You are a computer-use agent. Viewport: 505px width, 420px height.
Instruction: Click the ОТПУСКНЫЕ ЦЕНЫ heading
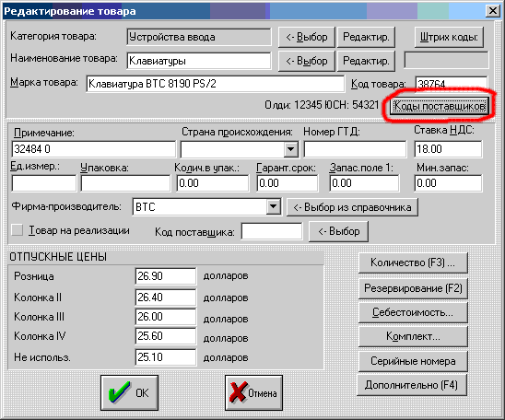[x=58, y=257]
